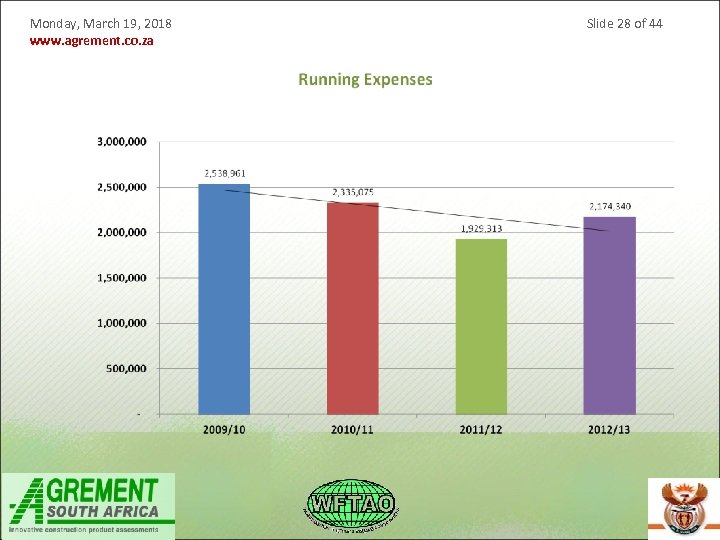
Task: Select the Running Expenses chart title
Action: click(x=366, y=79)
